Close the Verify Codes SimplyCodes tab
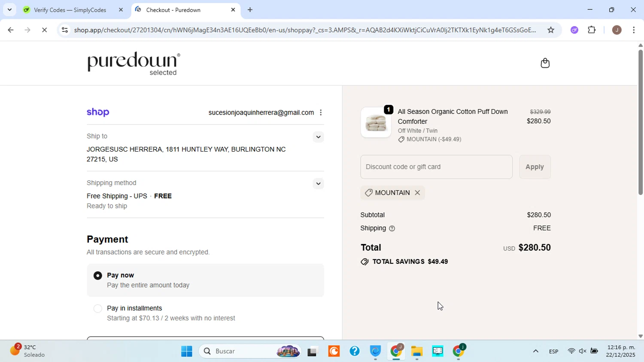The image size is (644, 362). (x=121, y=9)
